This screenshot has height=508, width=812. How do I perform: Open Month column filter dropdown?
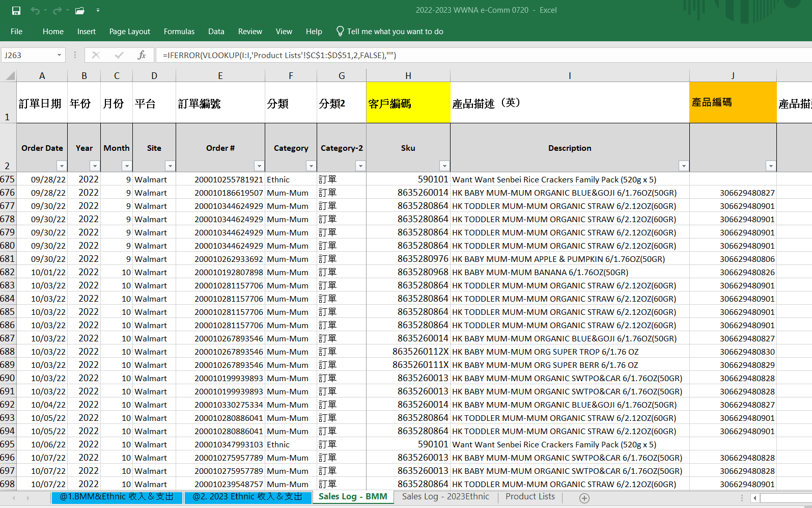coord(127,166)
